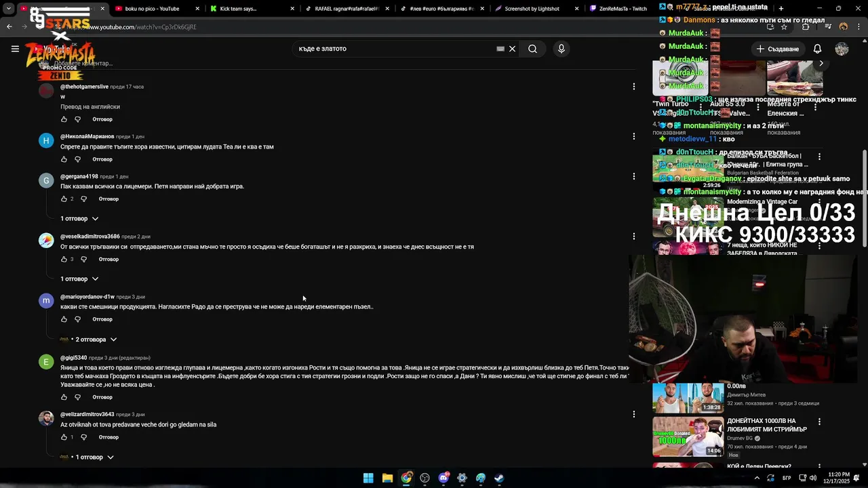Viewport: 868px width, 488px height.
Task: Open @marioyordanov-d1w channel link
Action: point(87,297)
